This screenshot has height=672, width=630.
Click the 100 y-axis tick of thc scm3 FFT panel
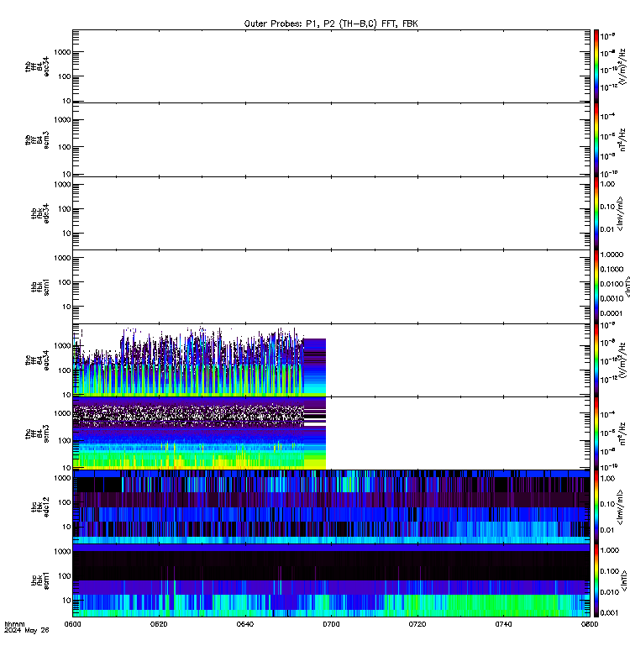(x=65, y=440)
